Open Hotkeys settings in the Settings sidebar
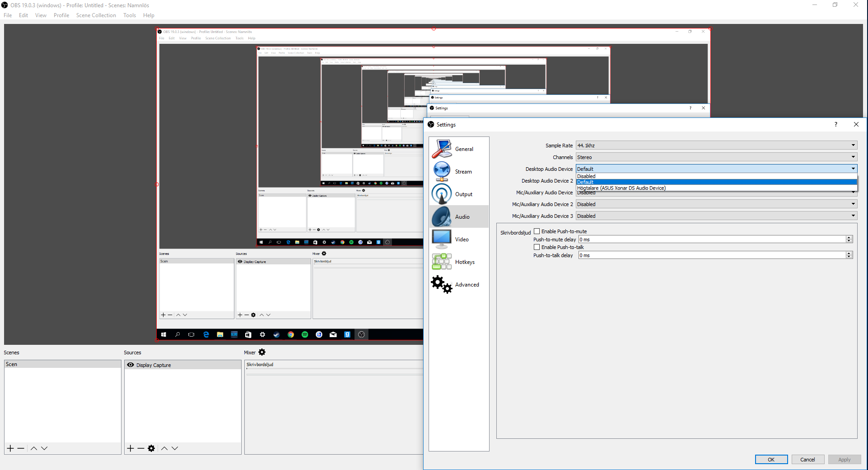The image size is (868, 470). (459, 262)
